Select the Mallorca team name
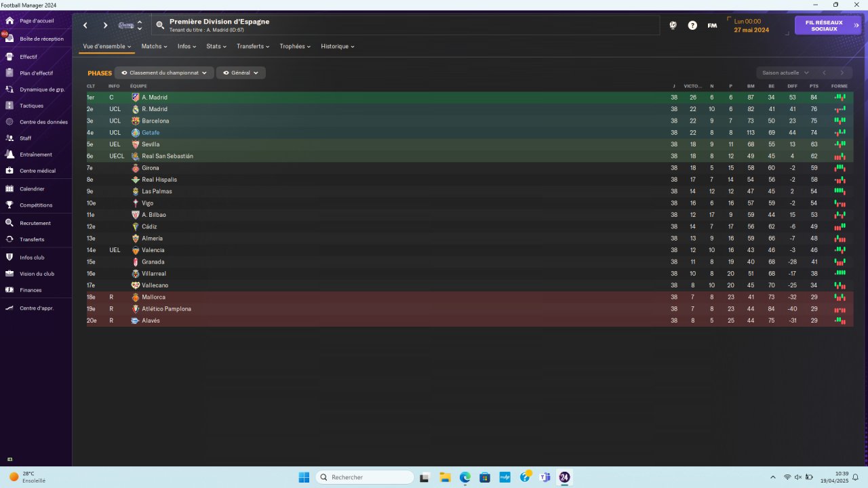 (154, 298)
